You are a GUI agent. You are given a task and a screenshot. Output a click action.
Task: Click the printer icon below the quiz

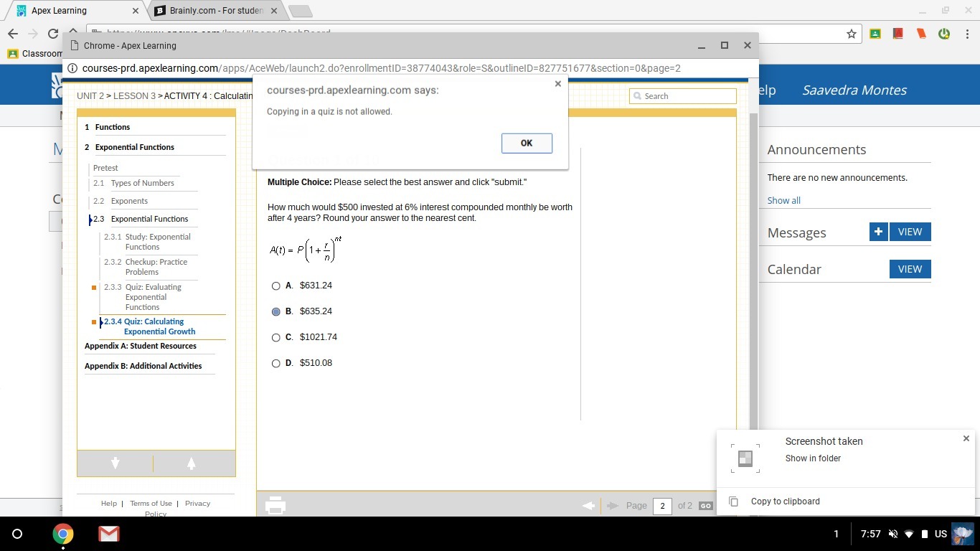(275, 505)
